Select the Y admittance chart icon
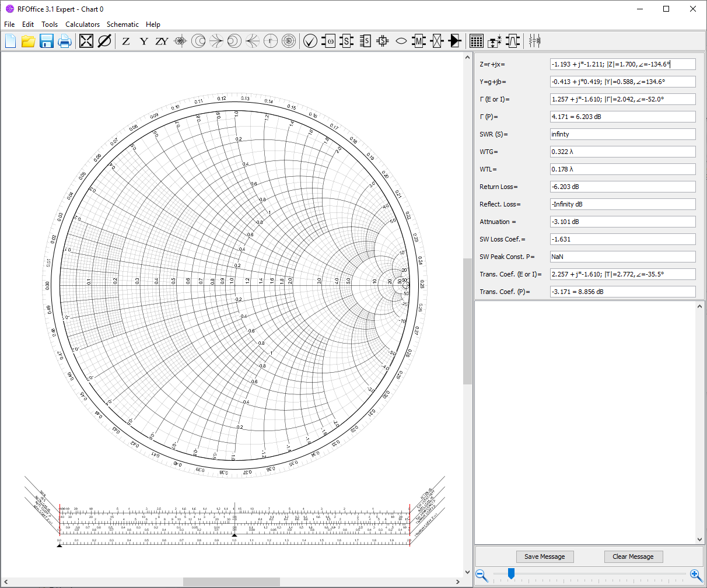Image resolution: width=707 pixels, height=588 pixels. (143, 41)
